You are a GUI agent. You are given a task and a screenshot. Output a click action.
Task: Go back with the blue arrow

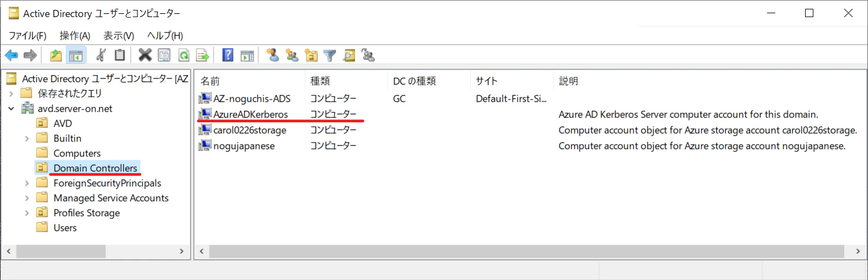12,55
